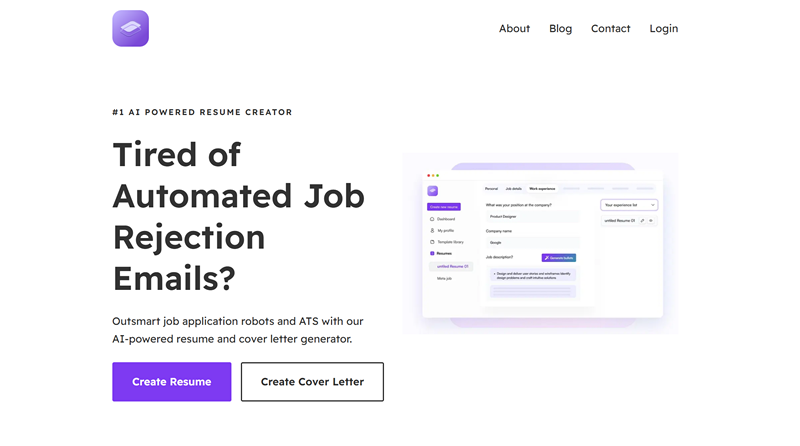Click the small logo icon inside the preview
This screenshot has height=446, width=800.
pos(433,191)
